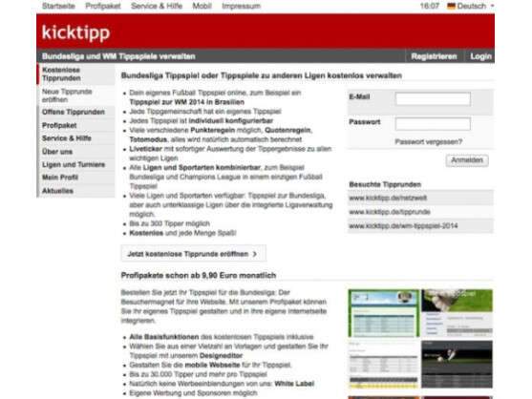This screenshot has width=532, height=399.
Task: Open Startseite in top navigation
Action: pos(58,6)
